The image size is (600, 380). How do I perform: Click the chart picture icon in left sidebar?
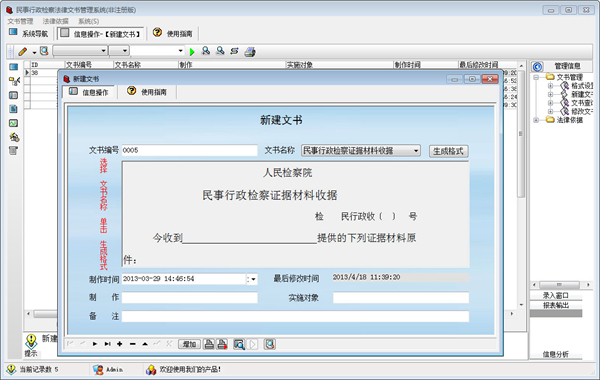tap(13, 123)
